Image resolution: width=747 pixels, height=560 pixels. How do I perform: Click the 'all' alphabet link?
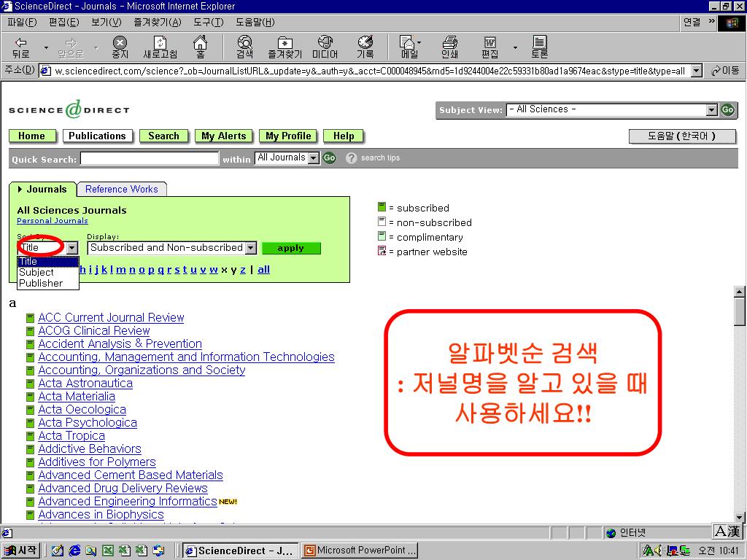263,270
